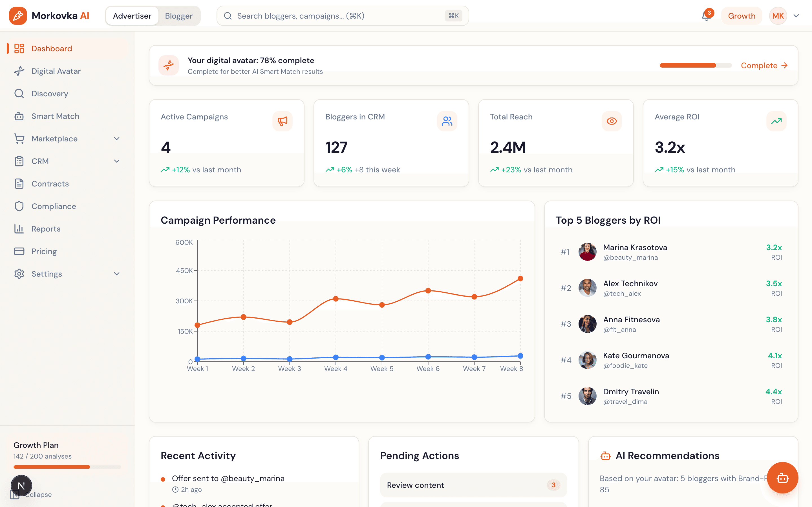
Task: Expand the CRM sidebar section
Action: tap(116, 161)
